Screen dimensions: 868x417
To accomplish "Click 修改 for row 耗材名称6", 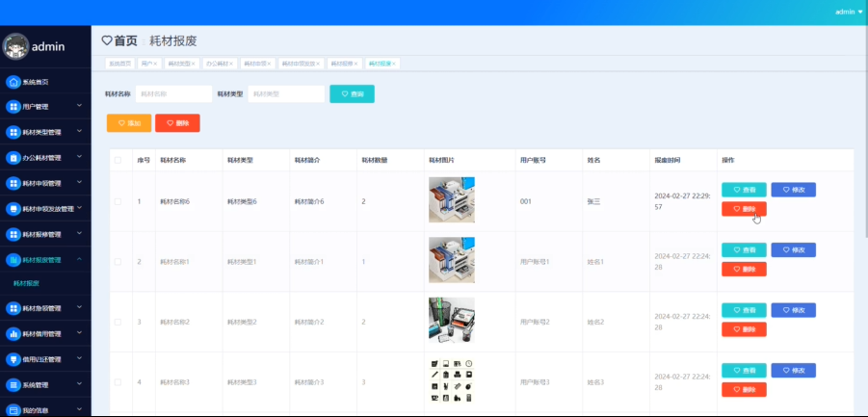I will (x=793, y=190).
